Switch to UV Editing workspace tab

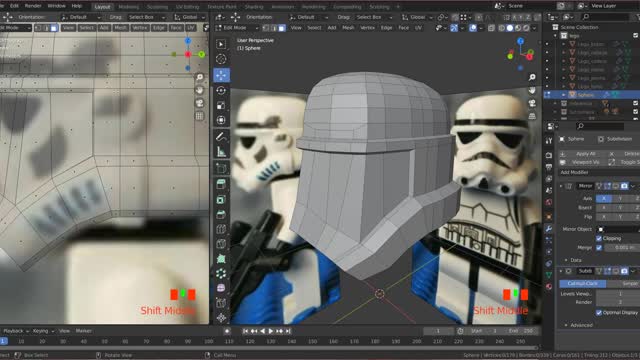[187, 7]
